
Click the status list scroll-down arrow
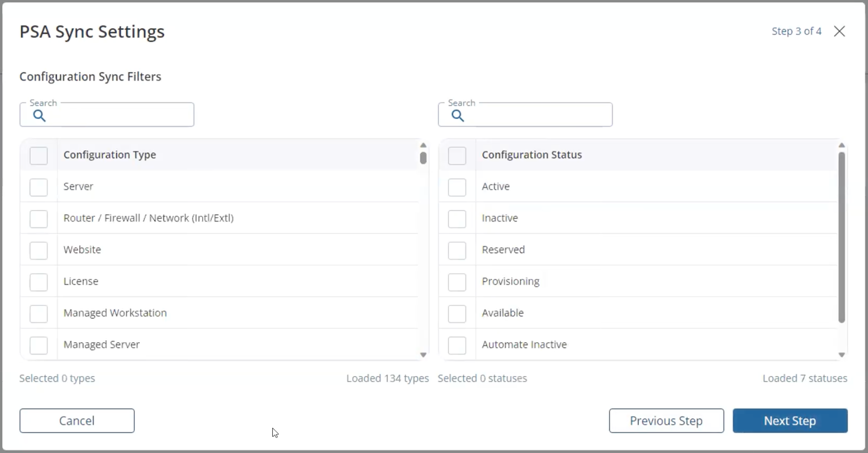(841, 355)
